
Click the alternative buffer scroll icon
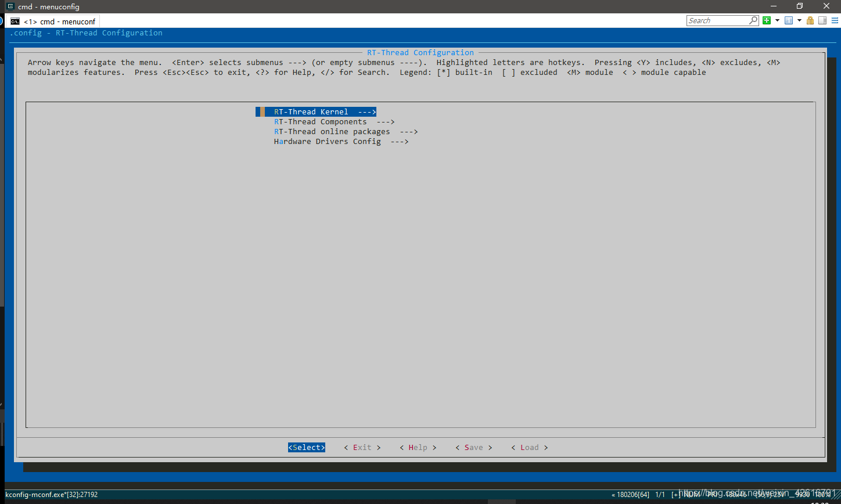click(x=822, y=20)
